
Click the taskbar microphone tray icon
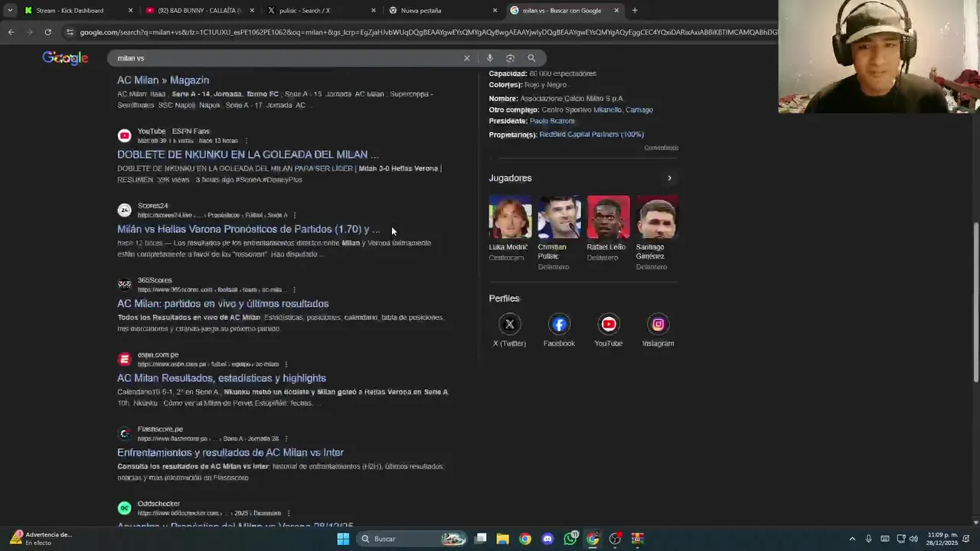[x=869, y=539]
